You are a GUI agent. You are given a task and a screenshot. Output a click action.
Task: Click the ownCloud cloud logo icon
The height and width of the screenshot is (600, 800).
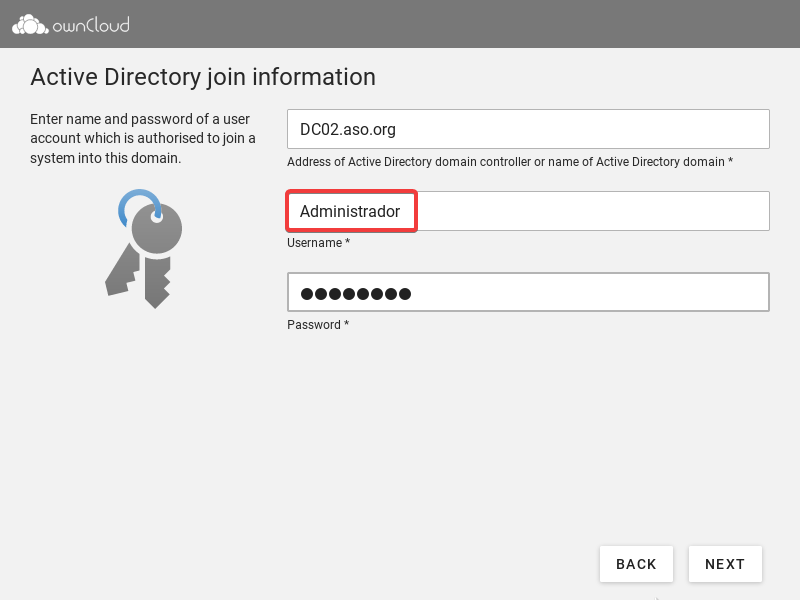(27, 24)
